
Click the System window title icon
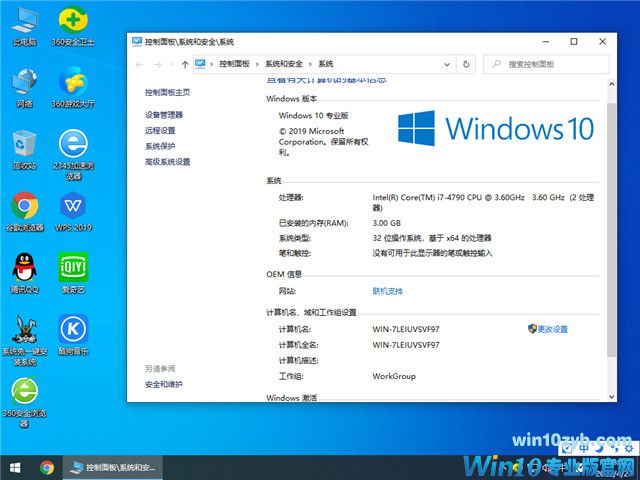(137, 42)
